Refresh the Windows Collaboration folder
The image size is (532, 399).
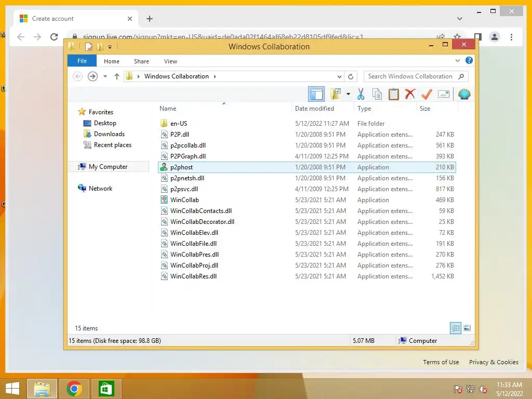point(351,76)
